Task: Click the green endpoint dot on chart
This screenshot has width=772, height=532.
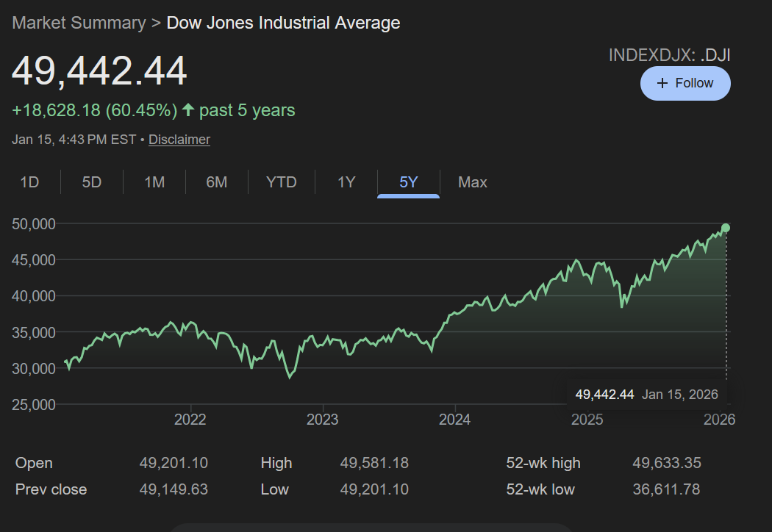Action: pyautogui.click(x=726, y=228)
